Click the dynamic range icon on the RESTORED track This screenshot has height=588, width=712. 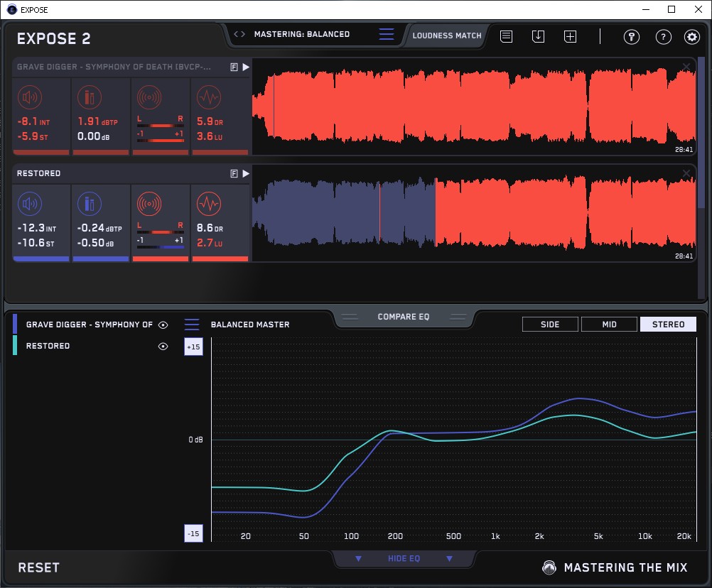pyautogui.click(x=209, y=204)
